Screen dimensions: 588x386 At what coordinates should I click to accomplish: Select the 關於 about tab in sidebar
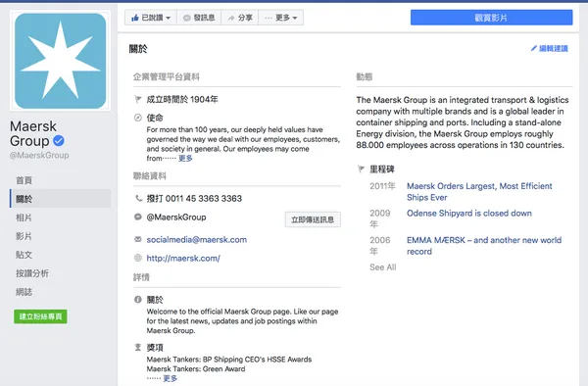pos(61,199)
